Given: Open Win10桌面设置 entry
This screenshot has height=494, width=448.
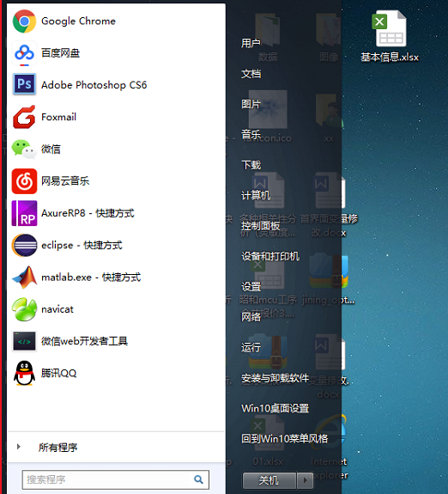Looking at the screenshot, I should [x=275, y=408].
